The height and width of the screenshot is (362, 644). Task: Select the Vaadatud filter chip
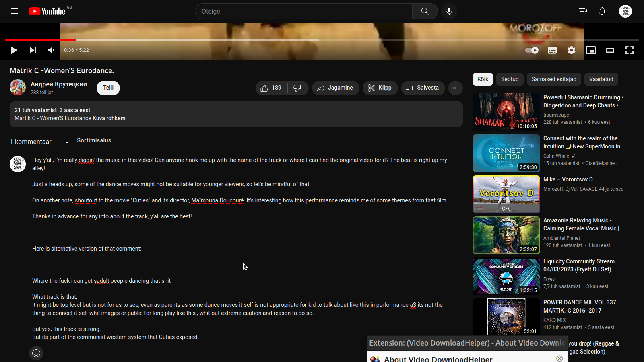tap(601, 79)
